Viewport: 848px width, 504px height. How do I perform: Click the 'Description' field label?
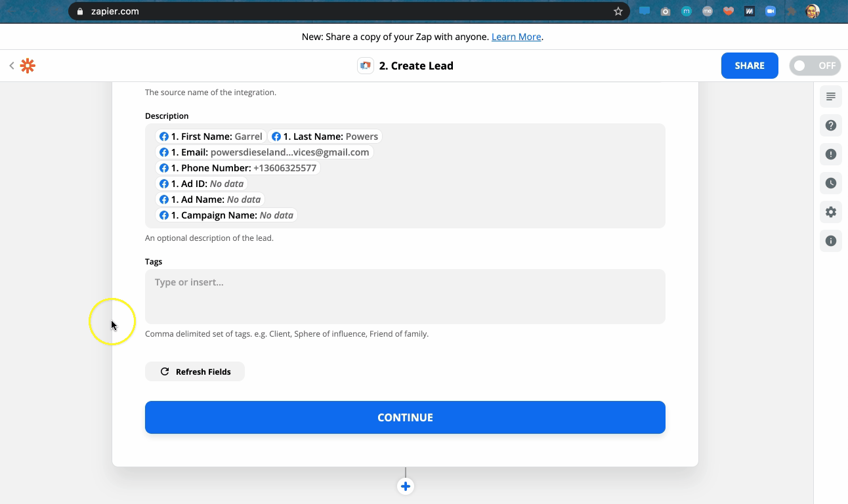tap(167, 115)
